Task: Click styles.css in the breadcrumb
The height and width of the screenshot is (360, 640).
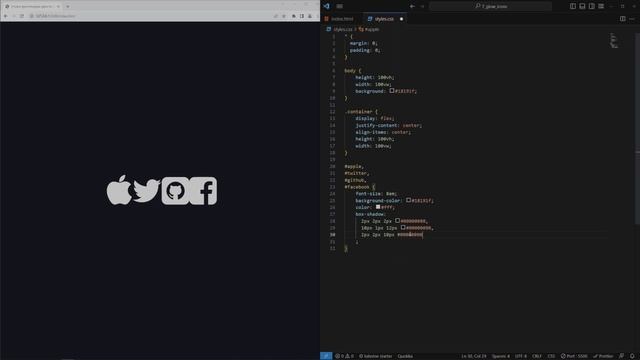Action: coord(342,29)
